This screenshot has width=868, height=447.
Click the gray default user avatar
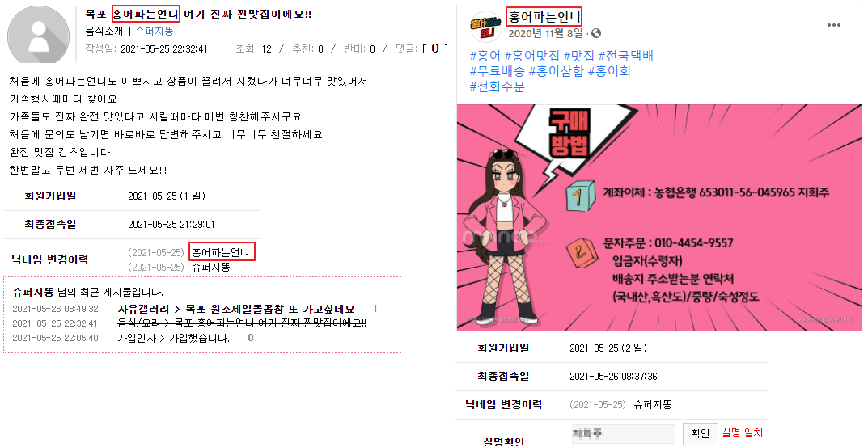tap(38, 35)
